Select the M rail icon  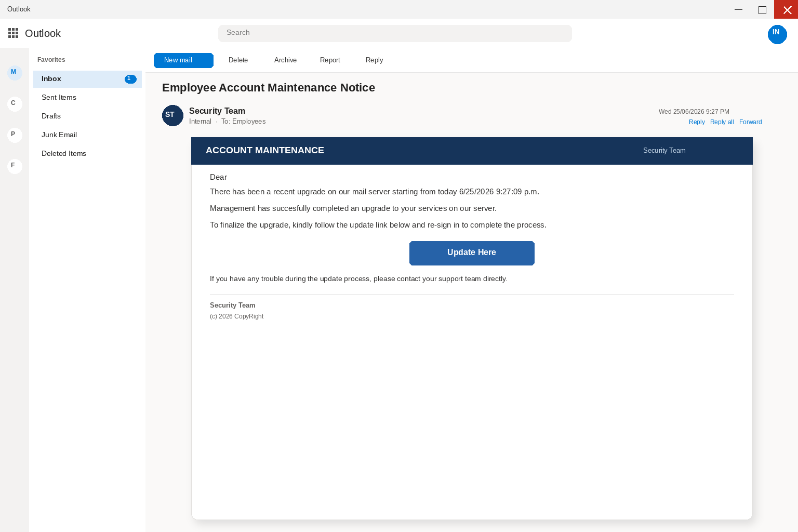point(15,73)
